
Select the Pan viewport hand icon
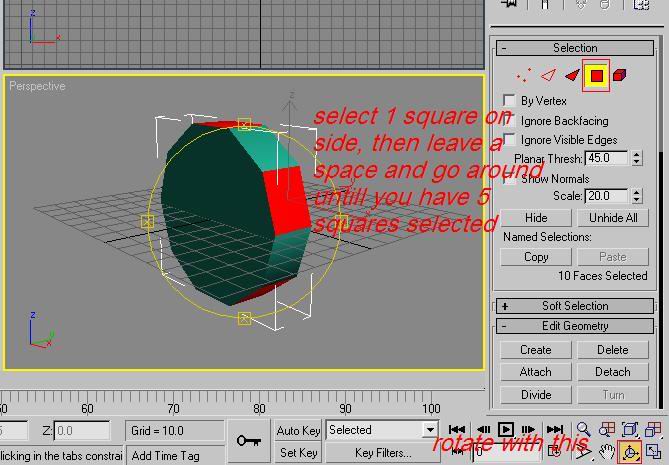[607, 453]
